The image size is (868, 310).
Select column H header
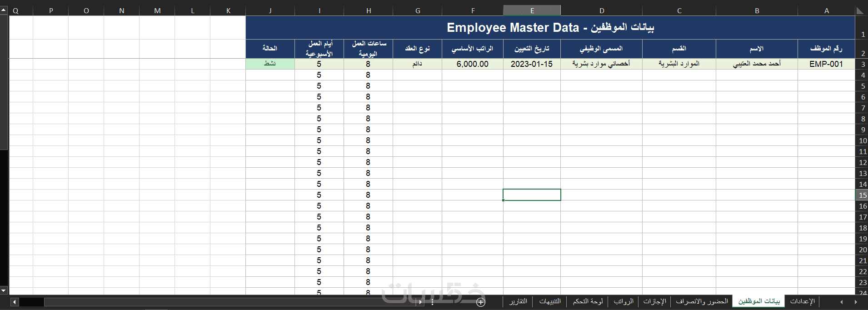pos(368,10)
